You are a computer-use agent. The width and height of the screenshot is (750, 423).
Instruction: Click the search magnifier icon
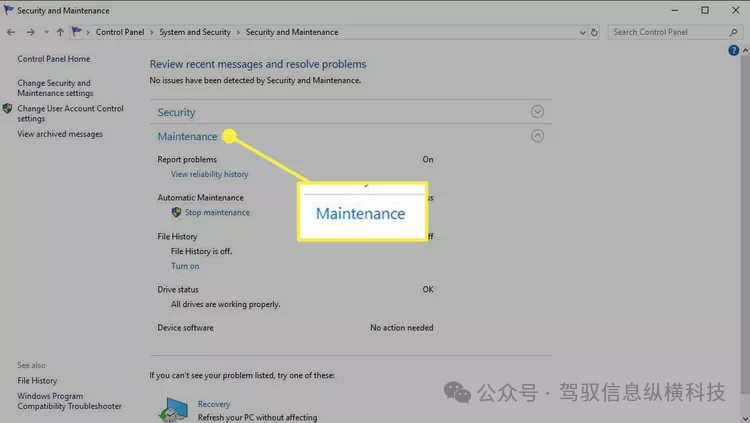pyautogui.click(x=734, y=32)
